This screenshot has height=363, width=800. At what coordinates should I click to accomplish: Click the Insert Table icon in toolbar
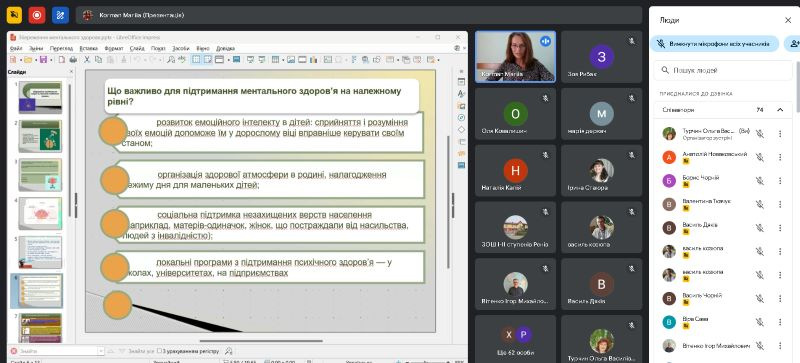275,60
